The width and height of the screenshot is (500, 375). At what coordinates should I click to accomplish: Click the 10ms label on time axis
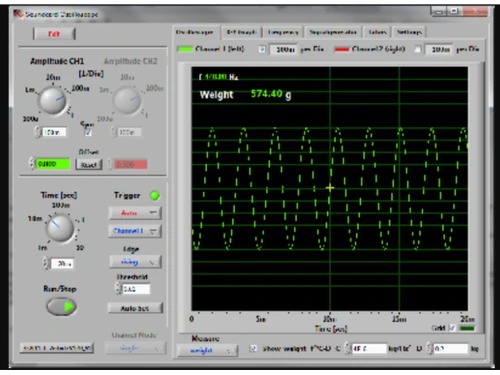(x=329, y=319)
